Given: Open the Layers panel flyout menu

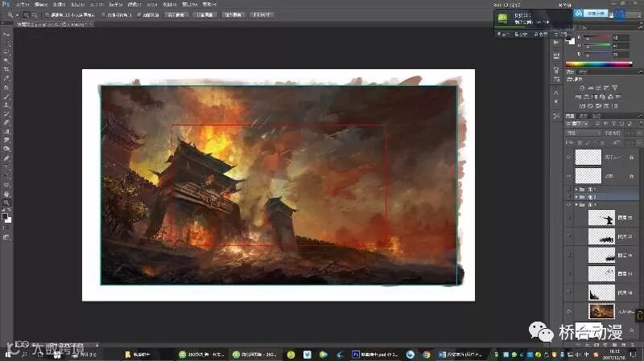Looking at the screenshot, I should [x=640, y=116].
